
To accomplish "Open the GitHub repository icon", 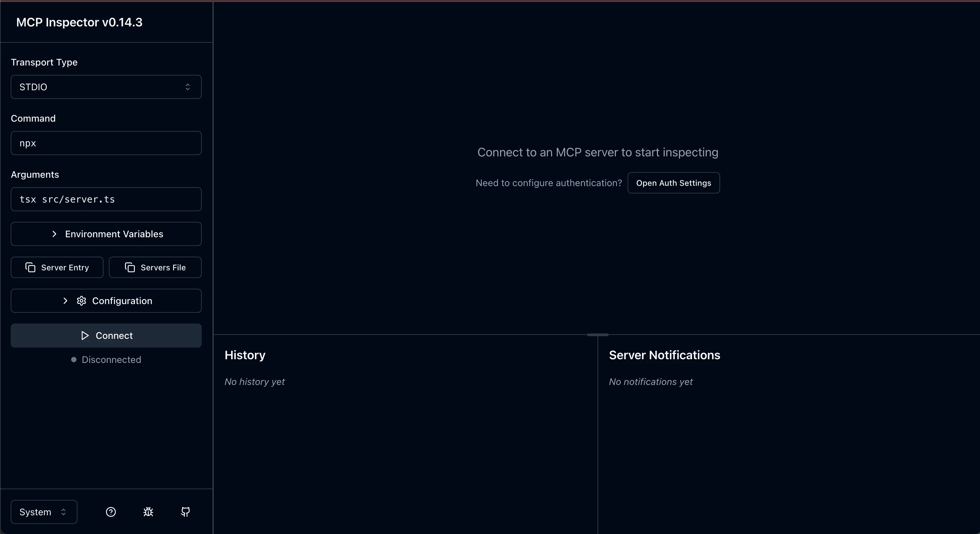I will 185,512.
